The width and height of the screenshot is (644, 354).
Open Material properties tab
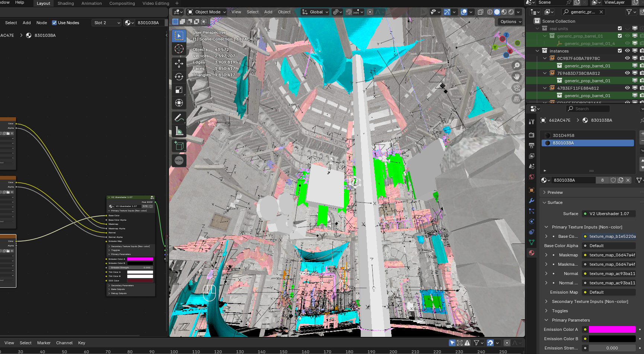click(532, 253)
